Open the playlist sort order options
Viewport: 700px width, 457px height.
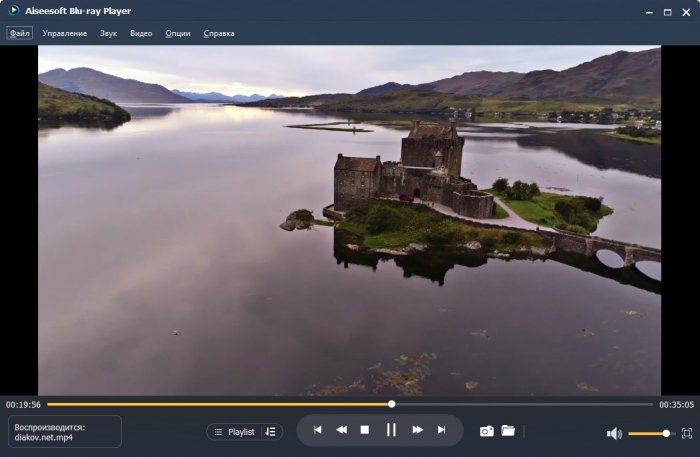click(271, 432)
